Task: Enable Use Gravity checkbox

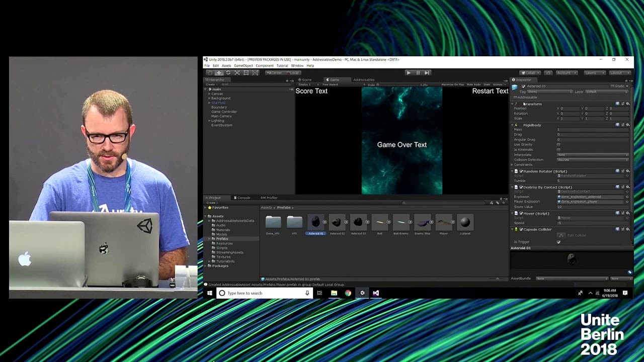Action: (558, 145)
